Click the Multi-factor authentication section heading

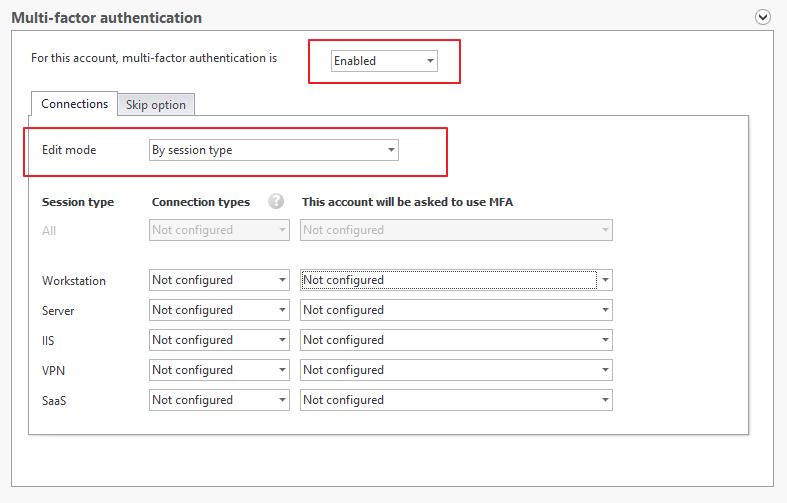pos(106,18)
